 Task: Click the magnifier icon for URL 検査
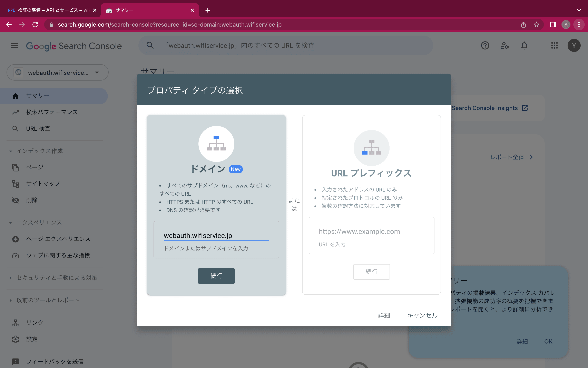pos(16,129)
